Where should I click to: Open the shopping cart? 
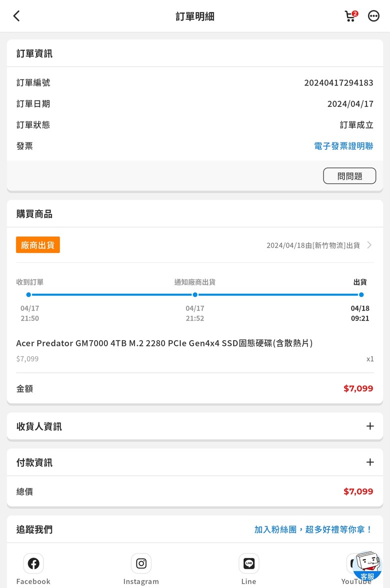351,16
